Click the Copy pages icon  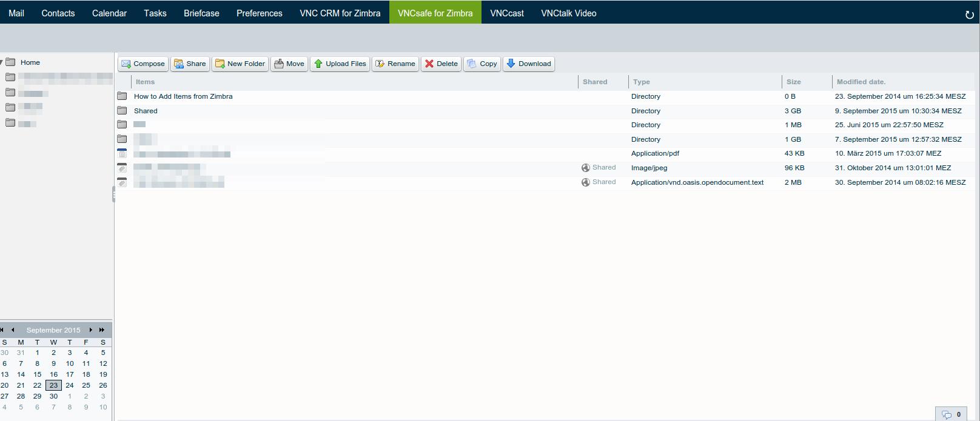tap(472, 64)
